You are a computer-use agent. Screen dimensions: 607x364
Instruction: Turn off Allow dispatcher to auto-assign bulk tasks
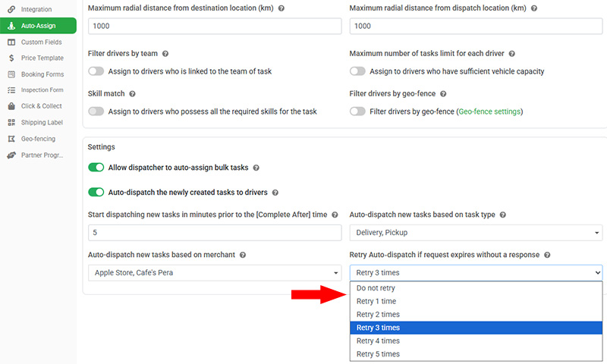click(x=96, y=168)
